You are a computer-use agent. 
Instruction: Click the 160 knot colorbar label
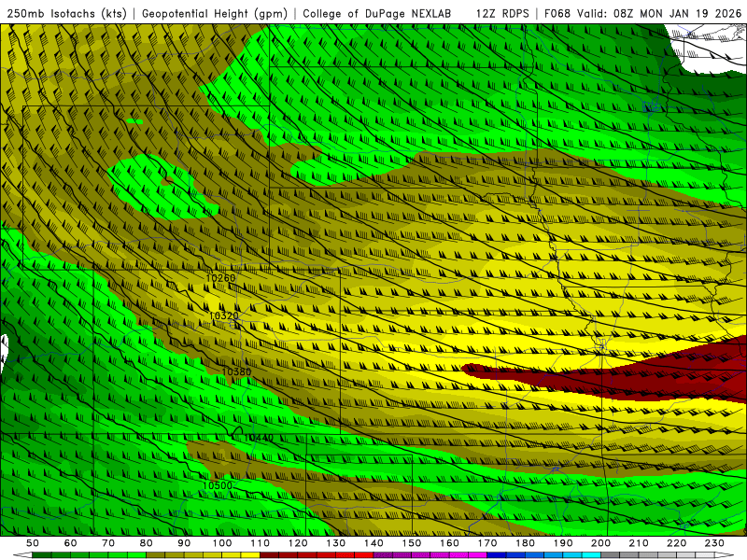449,543
